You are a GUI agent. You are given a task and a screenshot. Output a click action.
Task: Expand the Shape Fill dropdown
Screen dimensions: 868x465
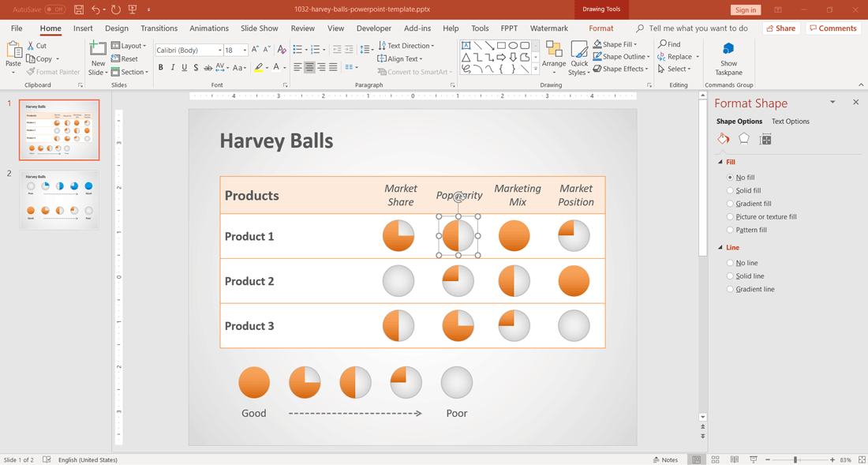[x=635, y=44]
